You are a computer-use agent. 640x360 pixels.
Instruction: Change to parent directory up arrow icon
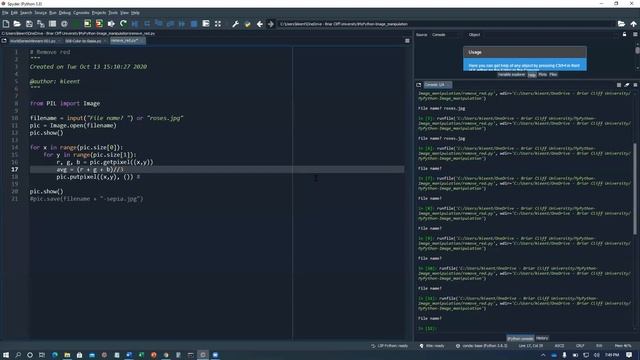click(633, 24)
